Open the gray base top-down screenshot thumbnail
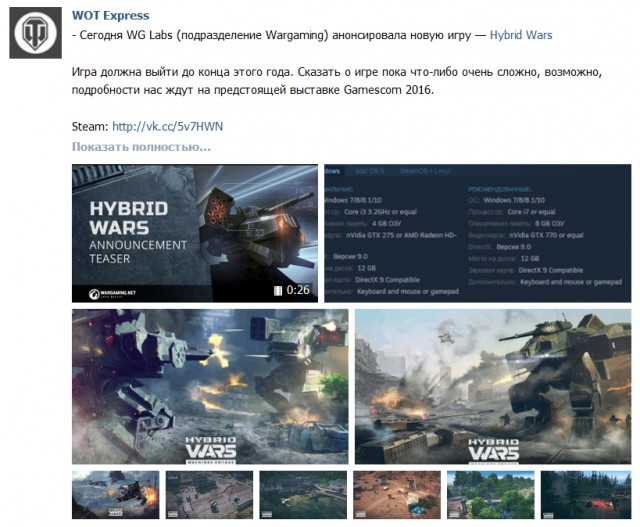 (x=209, y=495)
